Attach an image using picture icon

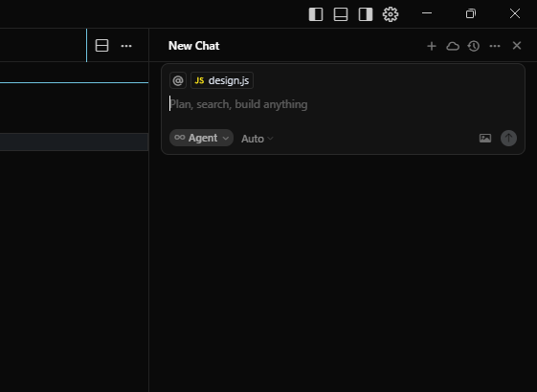485,139
